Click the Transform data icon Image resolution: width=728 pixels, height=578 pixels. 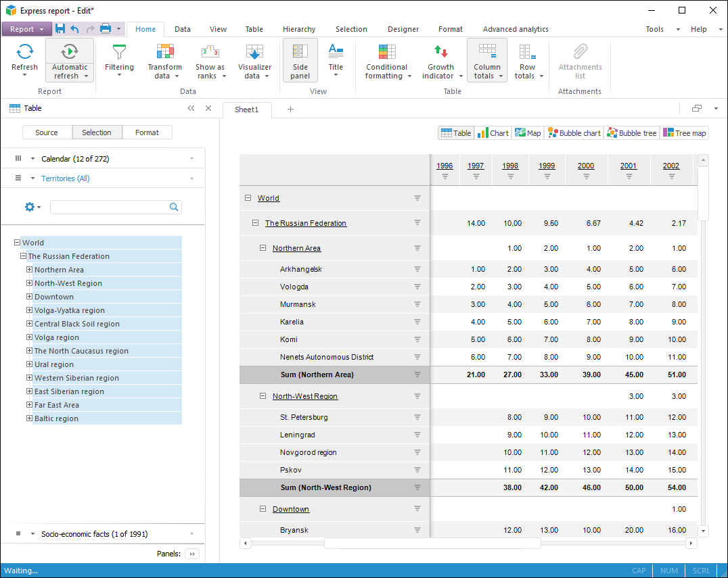click(165, 52)
